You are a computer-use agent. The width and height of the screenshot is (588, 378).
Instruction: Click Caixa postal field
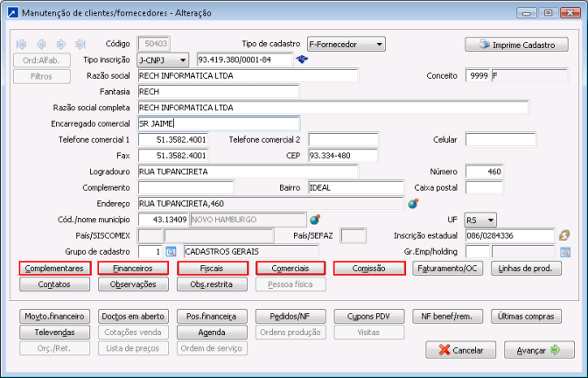[484, 187]
